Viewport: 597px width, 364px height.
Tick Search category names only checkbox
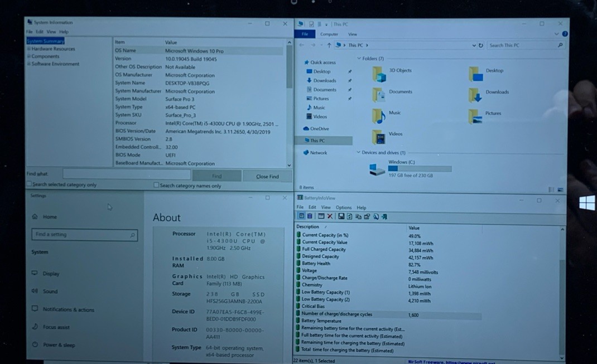coord(156,185)
